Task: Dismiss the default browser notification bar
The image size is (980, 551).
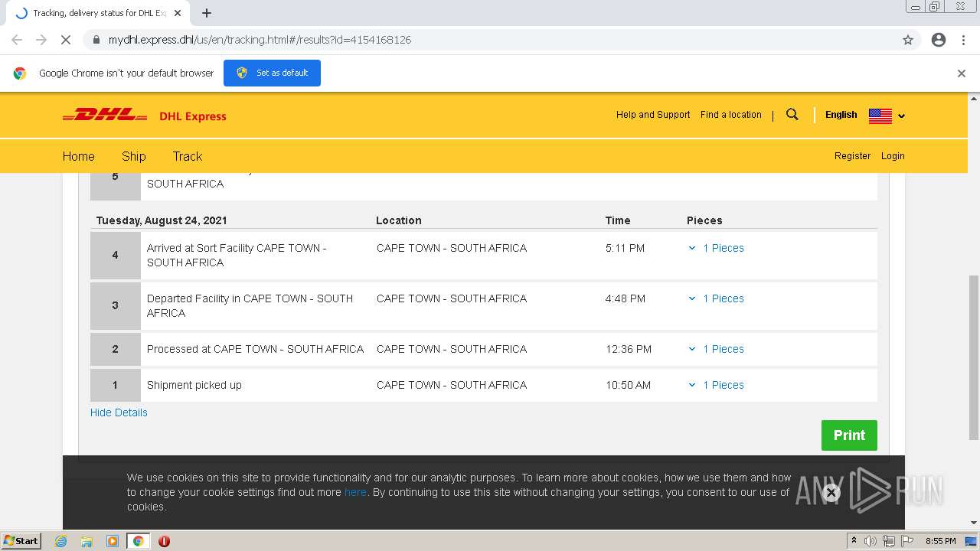Action: pyautogui.click(x=962, y=73)
